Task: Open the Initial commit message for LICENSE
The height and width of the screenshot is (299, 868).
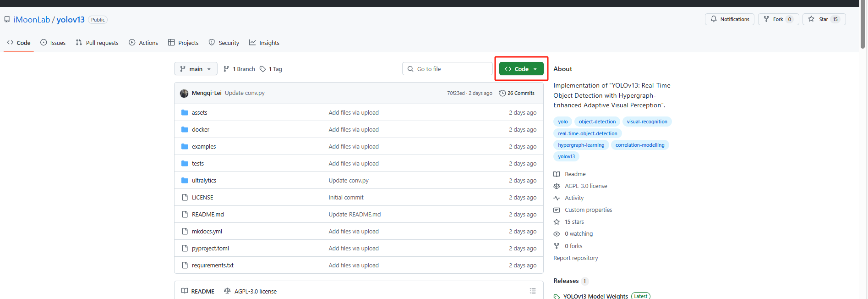Action: coord(346,198)
